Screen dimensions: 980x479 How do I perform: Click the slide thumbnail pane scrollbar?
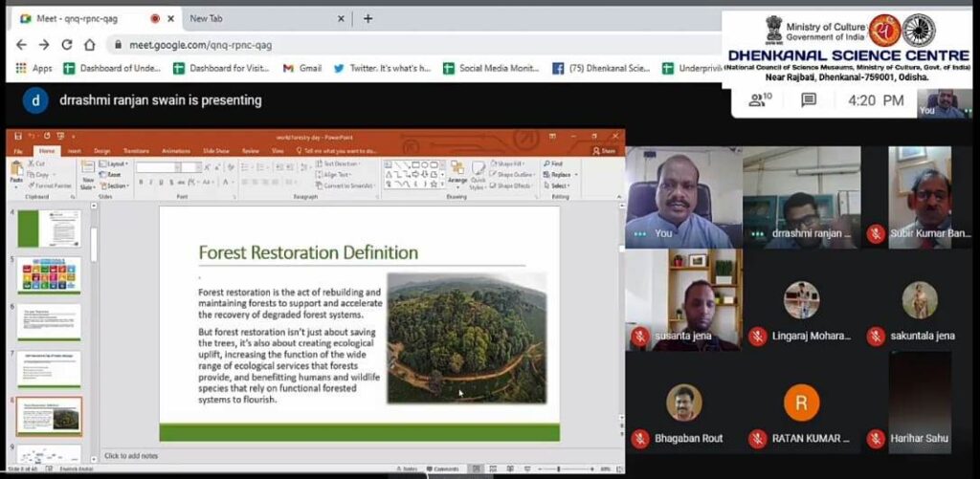[x=94, y=244]
